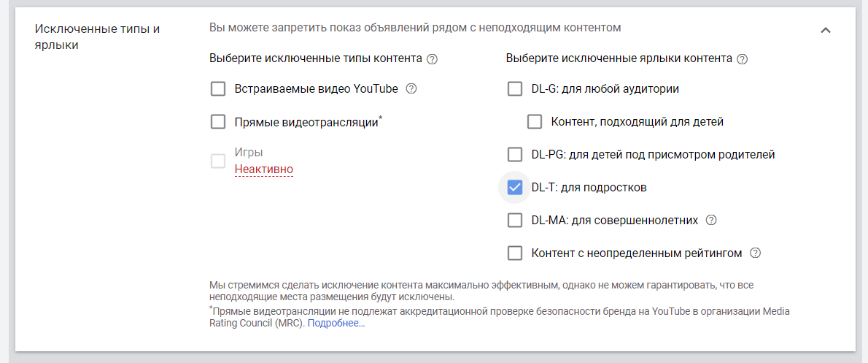
Task: Select 'Контент, подходящий для детей' checkbox
Action: point(535,122)
